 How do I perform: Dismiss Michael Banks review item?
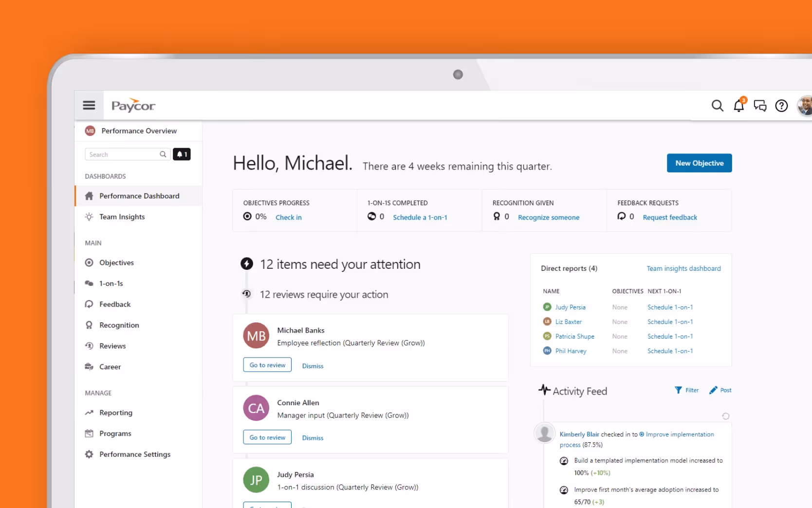pyautogui.click(x=313, y=366)
